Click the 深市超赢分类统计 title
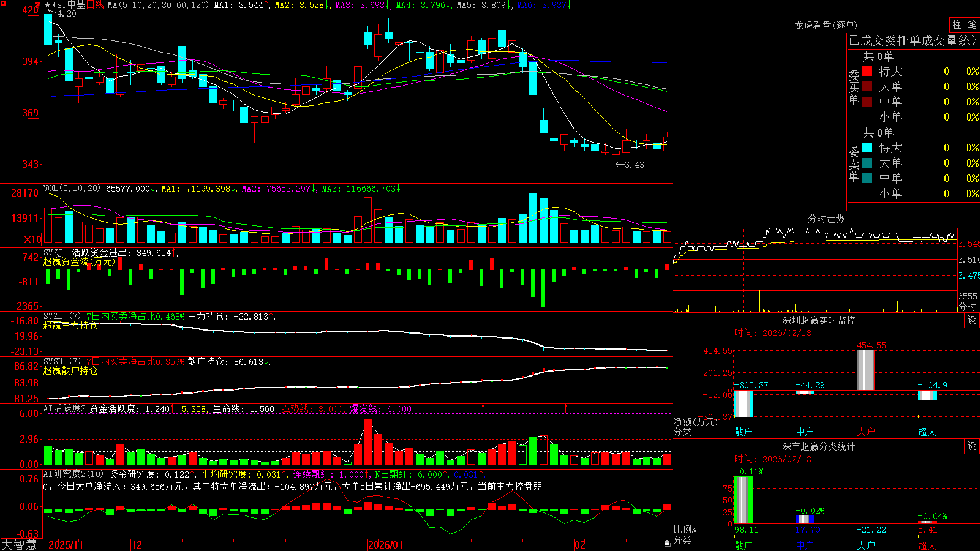Screen dimensions: 980x551 (819, 446)
